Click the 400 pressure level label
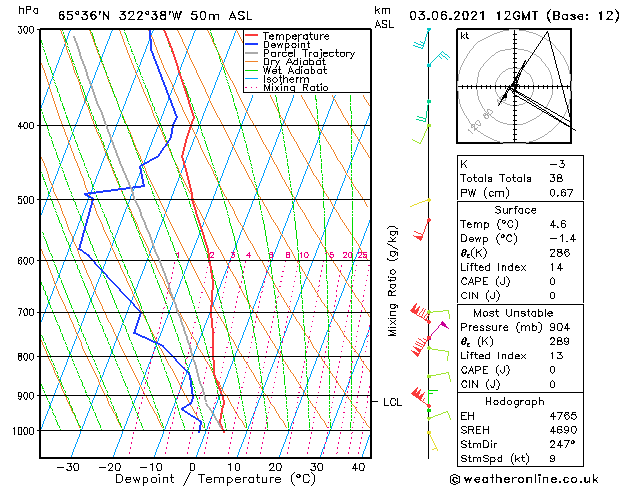Screen dimensions: 629x486 tap(28, 126)
